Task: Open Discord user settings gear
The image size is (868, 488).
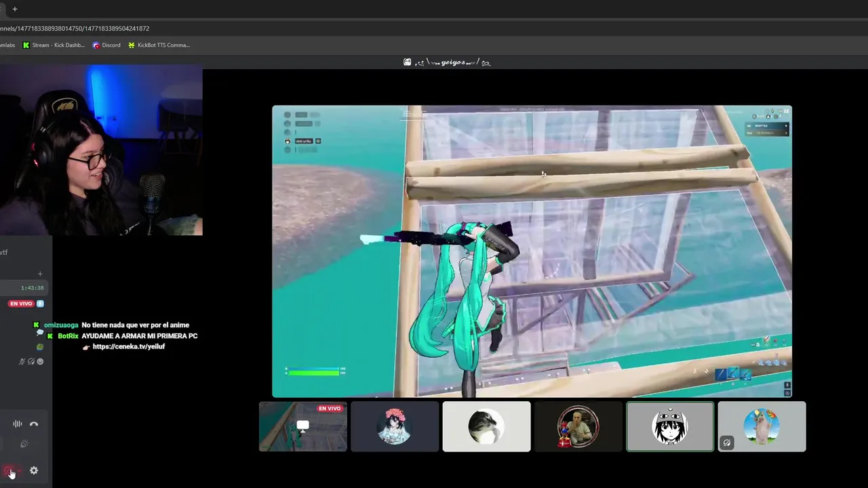Action: coord(34,470)
